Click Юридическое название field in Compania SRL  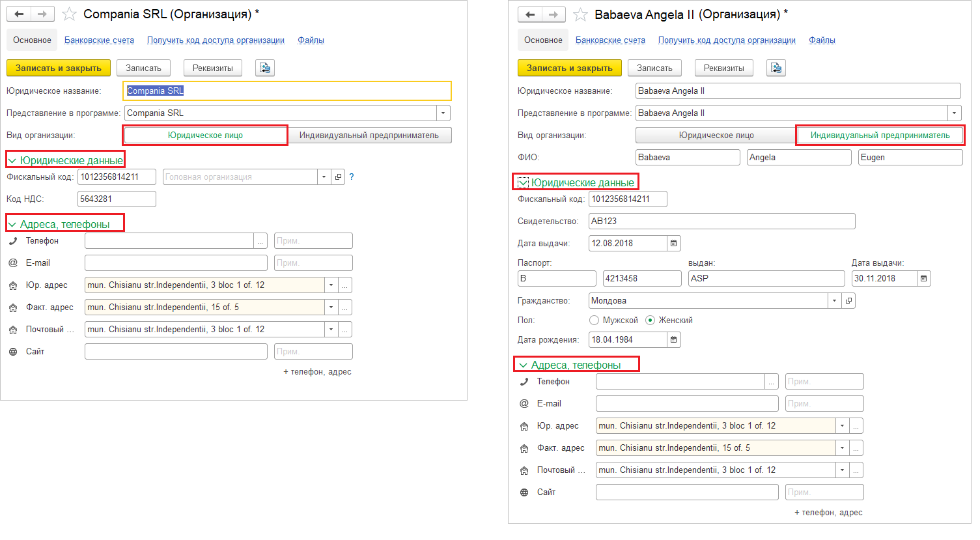click(287, 91)
